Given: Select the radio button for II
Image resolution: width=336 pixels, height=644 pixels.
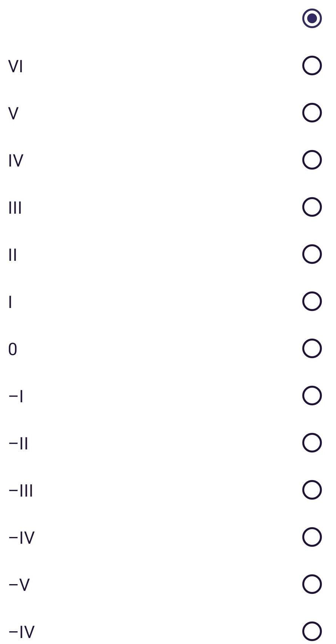Looking at the screenshot, I should (312, 254).
